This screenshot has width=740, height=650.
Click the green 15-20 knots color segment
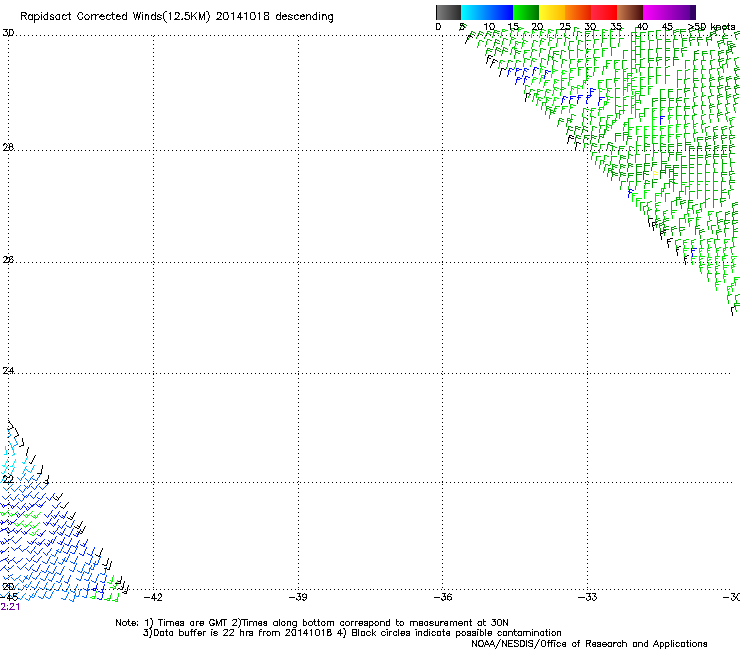tap(526, 12)
